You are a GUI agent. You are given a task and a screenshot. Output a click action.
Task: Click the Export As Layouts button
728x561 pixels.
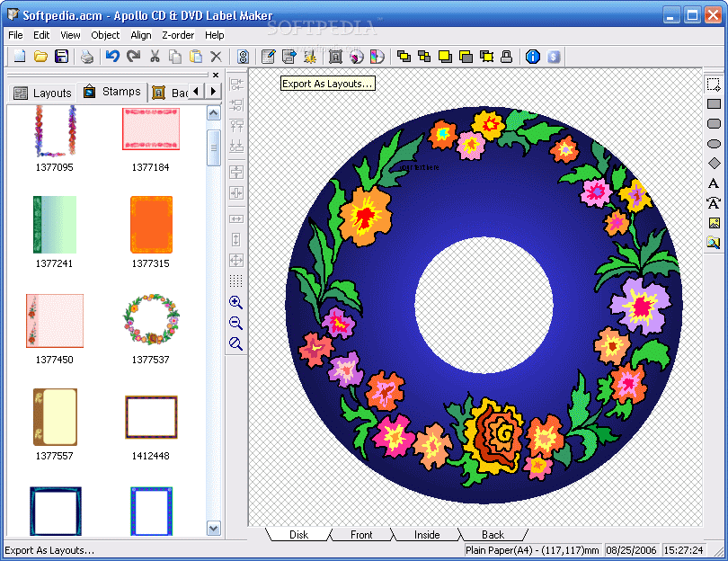coord(327,83)
